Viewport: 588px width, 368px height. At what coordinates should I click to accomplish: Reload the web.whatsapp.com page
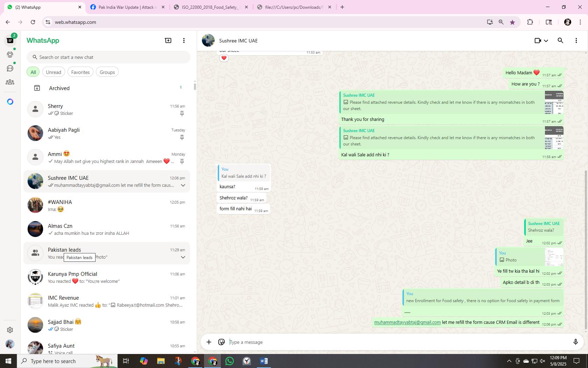coord(33,22)
